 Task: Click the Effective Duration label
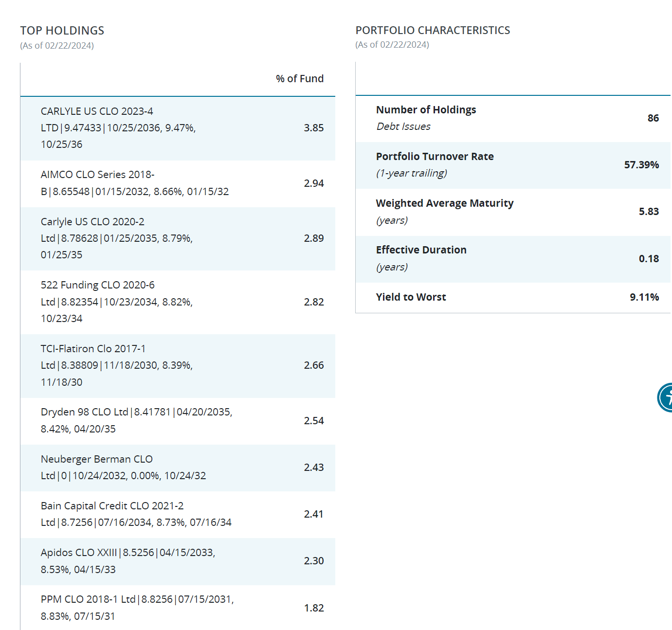pyautogui.click(x=421, y=250)
